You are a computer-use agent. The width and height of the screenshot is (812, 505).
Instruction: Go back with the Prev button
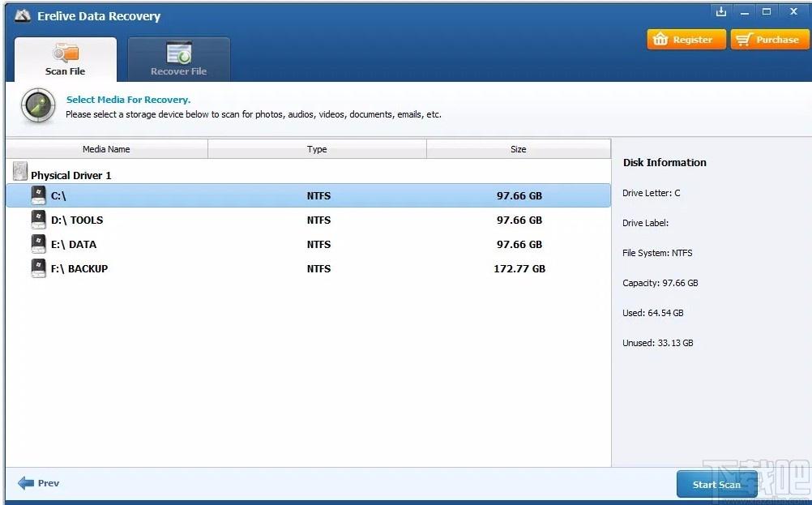38,483
